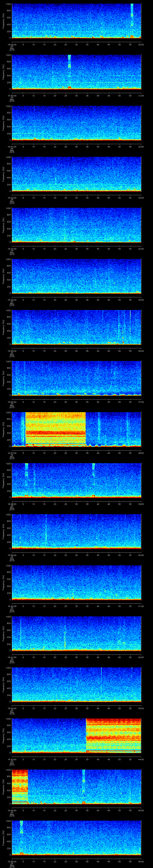This screenshot has width=153, height=868.
Task: Click the Frequency (Hz) axis label of 16:29:00 panel
Action: click(3, 21)
